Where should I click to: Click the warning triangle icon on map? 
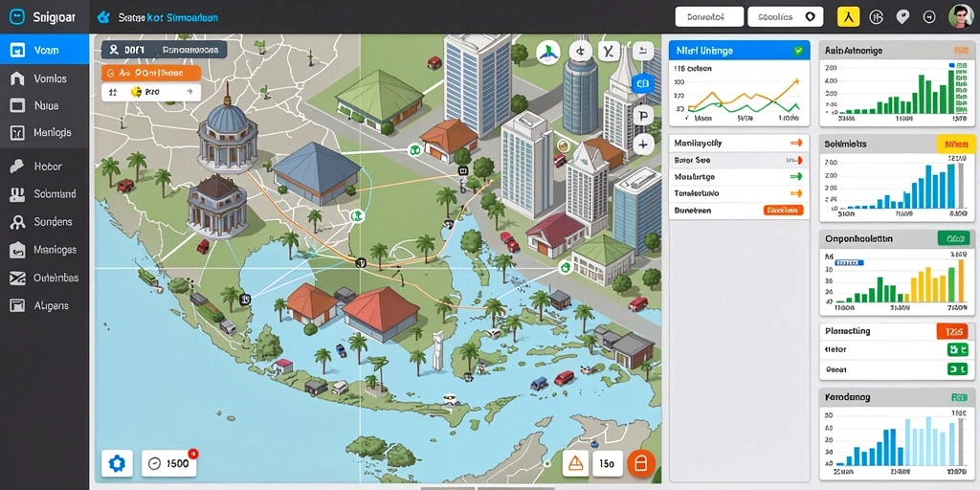(575, 463)
